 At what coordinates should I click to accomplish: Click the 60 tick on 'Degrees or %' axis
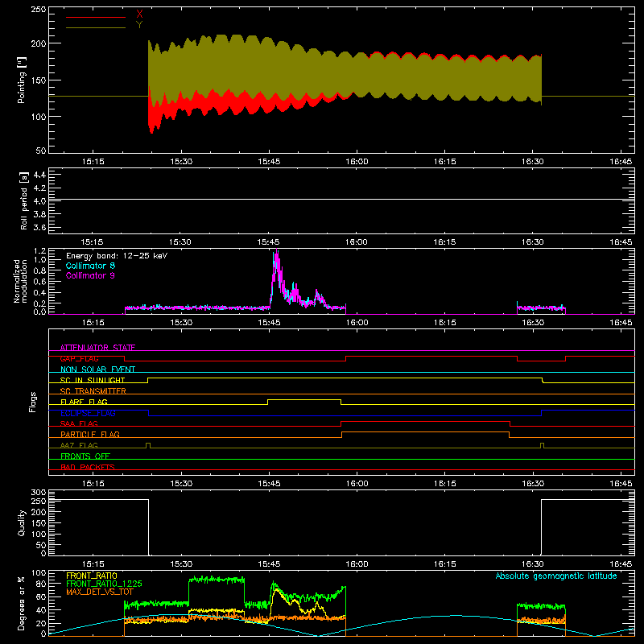point(41,597)
